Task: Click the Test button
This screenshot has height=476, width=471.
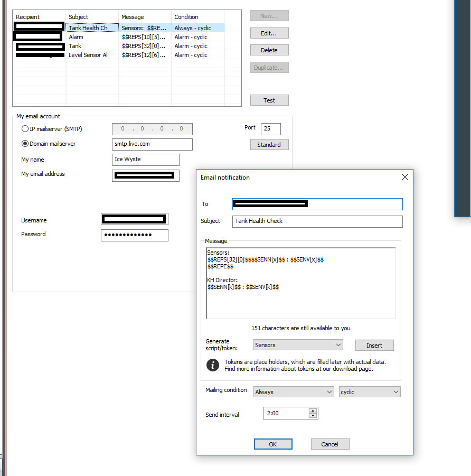Action: (x=269, y=100)
